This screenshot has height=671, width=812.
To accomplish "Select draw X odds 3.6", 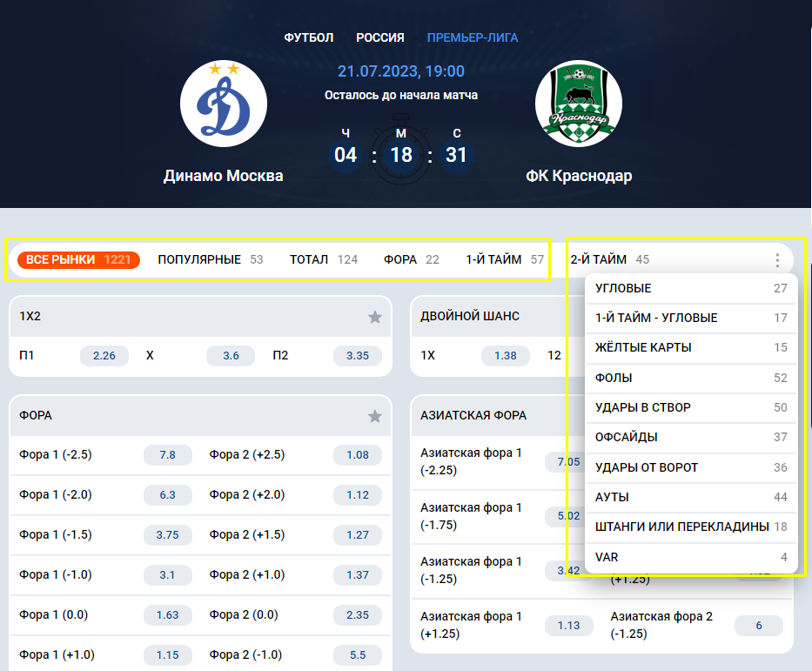I will click(231, 356).
